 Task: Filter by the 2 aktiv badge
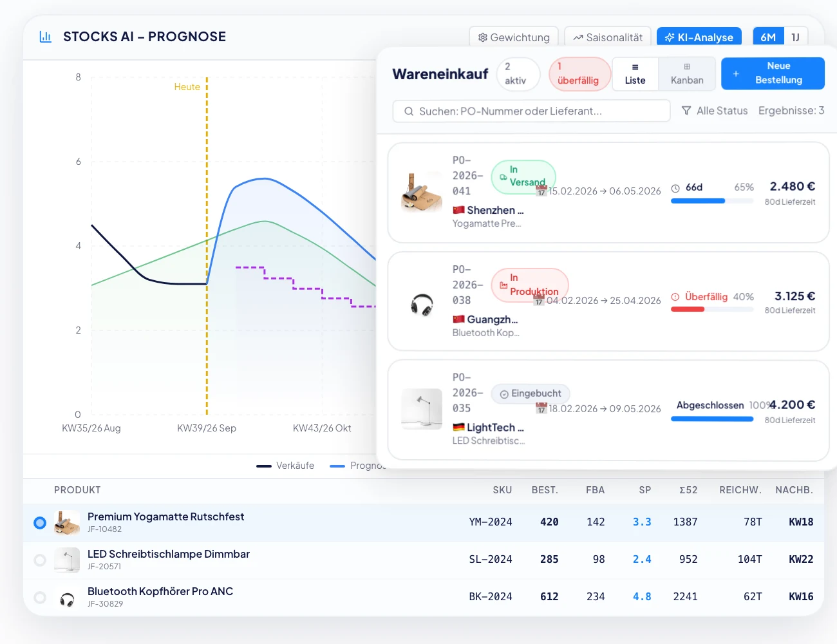pyautogui.click(x=518, y=73)
